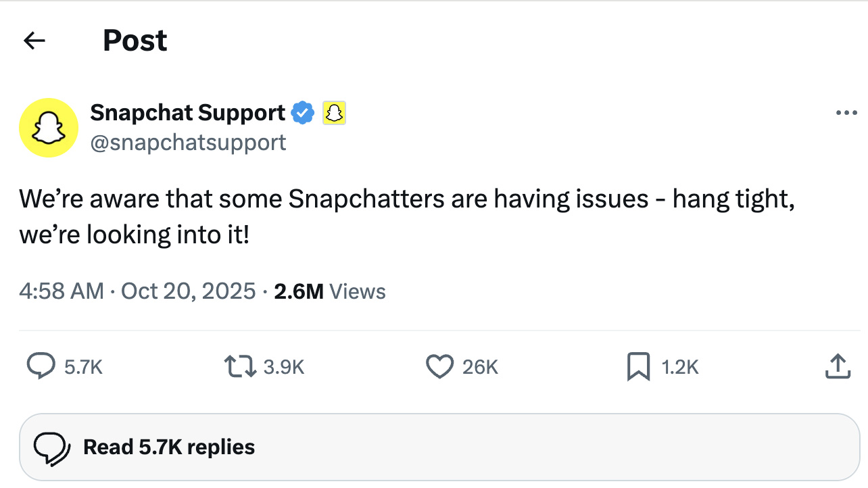Viewport: 868px width, 488px height.
Task: Click the share upload arrow icon
Action: [x=838, y=366]
